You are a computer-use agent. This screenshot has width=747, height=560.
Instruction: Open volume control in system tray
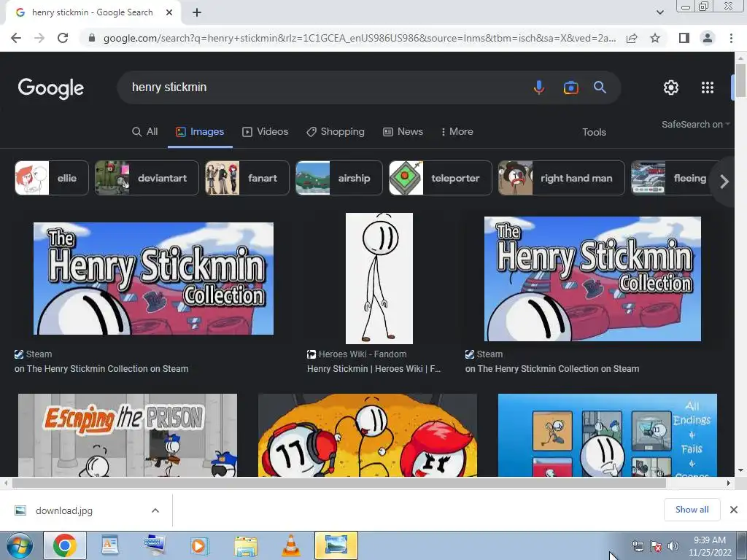673,546
